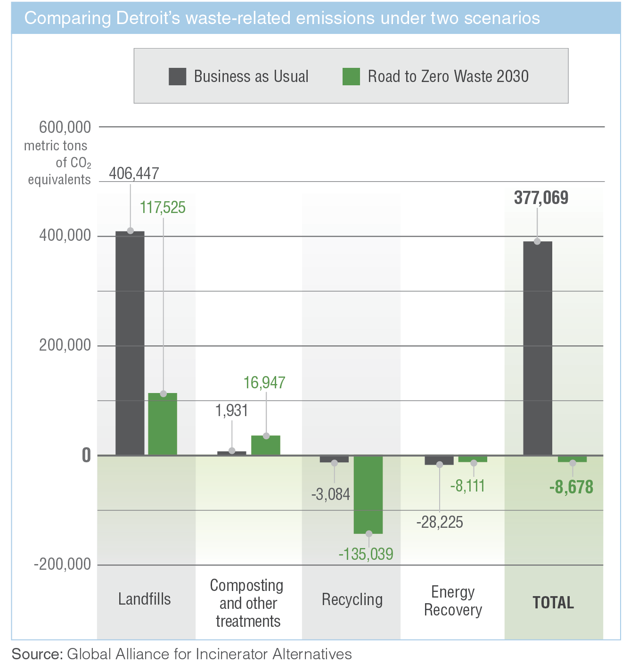The image size is (622, 672).
Task: Click the green Road to Zero Waste swatch
Action: tap(351, 76)
